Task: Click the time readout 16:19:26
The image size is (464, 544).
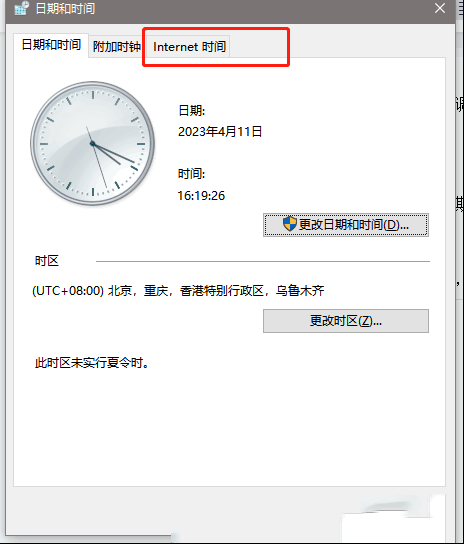Action: pyautogui.click(x=201, y=196)
